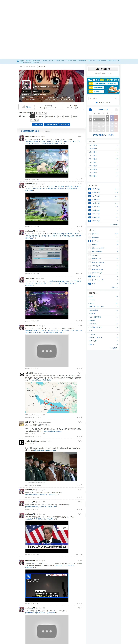This screenshot has height=644, width=138.
Task: Reply to the tweet posted at 21:57:13
Action: click(x=77, y=179)
